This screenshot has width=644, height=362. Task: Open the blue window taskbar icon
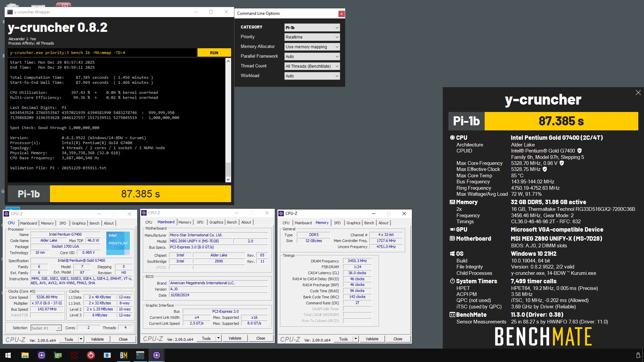[107, 355]
